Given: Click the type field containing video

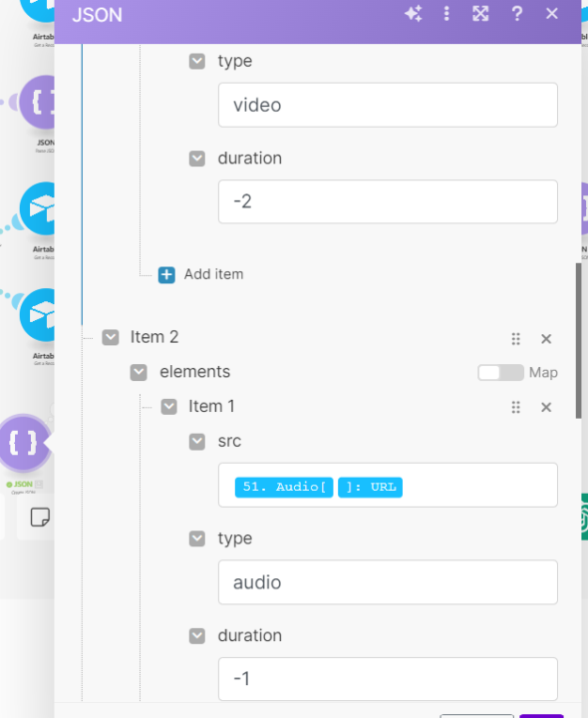Looking at the screenshot, I should (388, 105).
